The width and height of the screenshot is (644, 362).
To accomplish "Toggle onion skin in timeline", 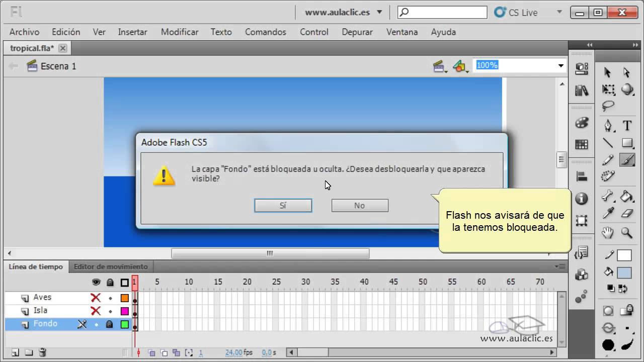I will click(151, 352).
